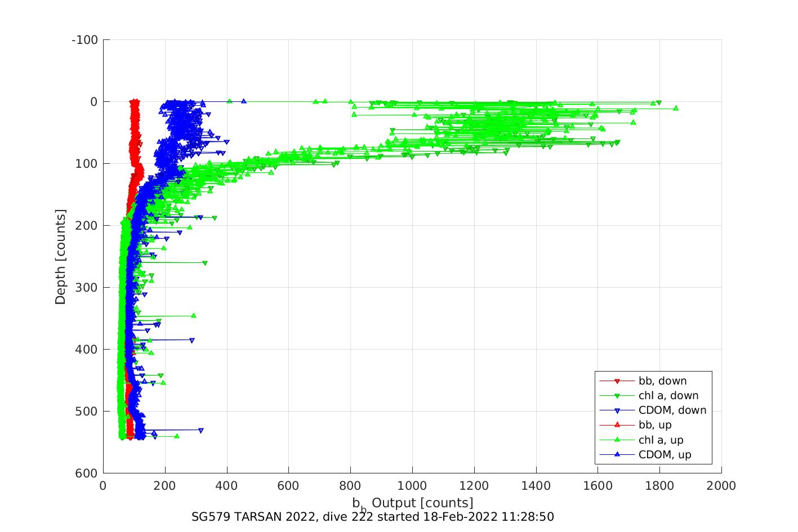Click the blue down-triangle marker for CDOM down
The height and width of the screenshot is (532, 798).
click(617, 410)
